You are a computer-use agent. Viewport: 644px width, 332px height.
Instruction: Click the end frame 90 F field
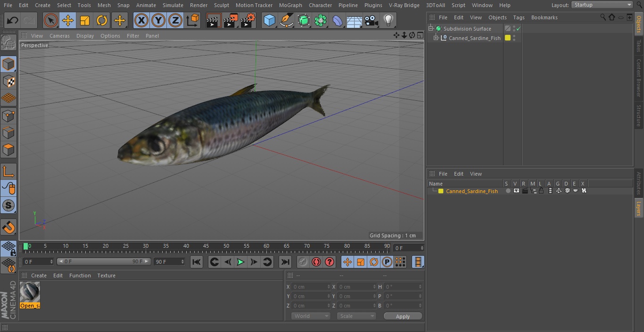click(x=169, y=261)
